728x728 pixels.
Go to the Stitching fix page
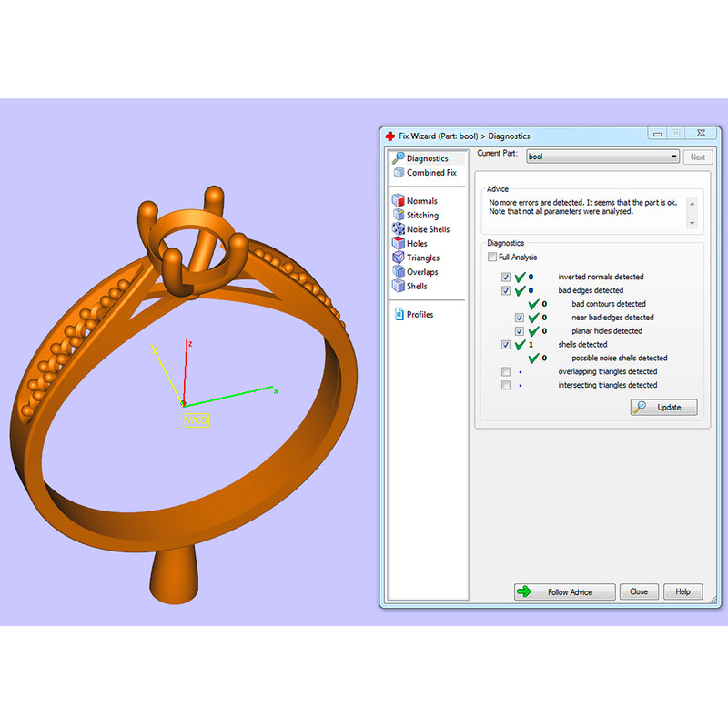pyautogui.click(x=422, y=216)
